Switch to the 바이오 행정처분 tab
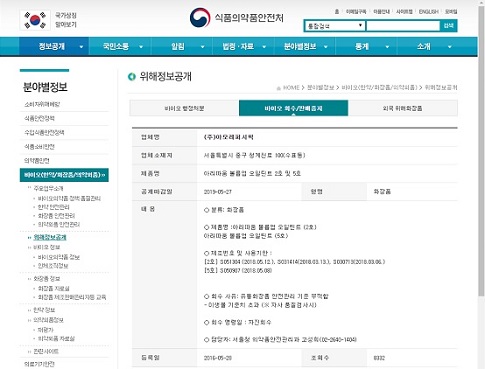 184,108
